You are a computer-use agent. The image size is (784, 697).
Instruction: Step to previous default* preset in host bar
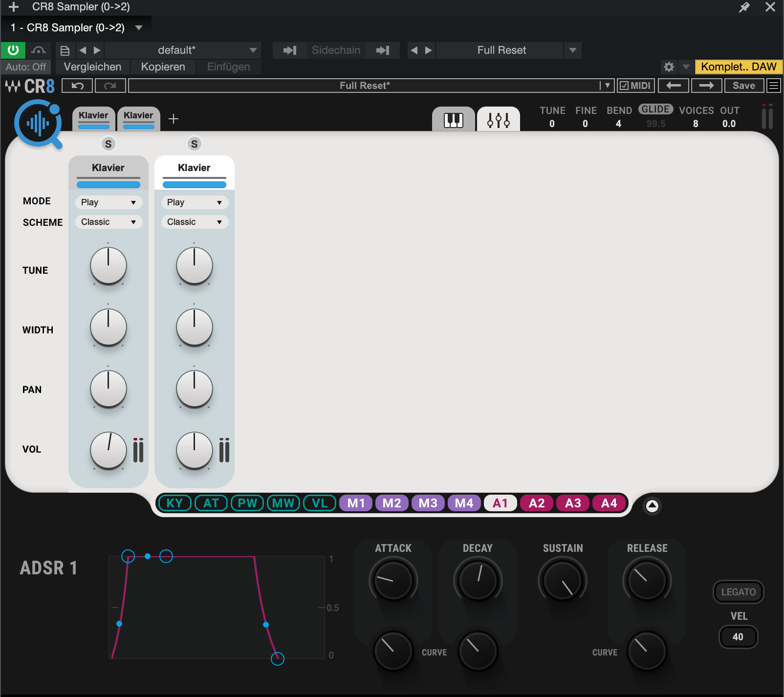(x=83, y=50)
